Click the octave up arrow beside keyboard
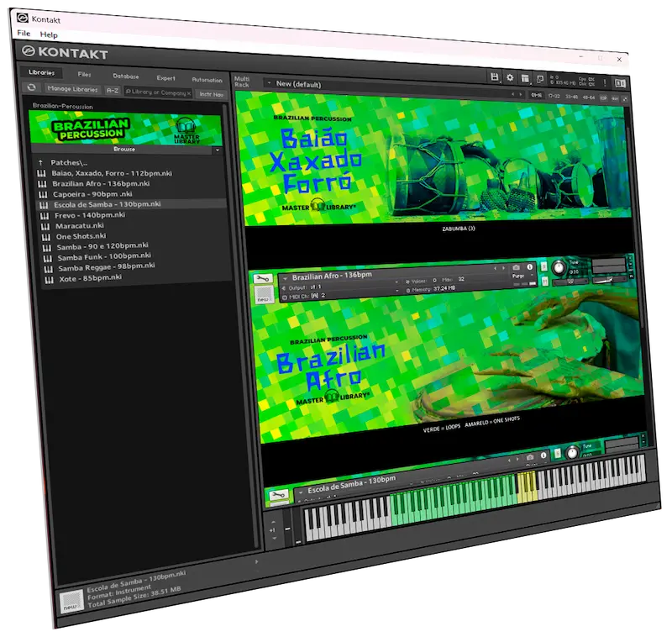Image resolution: width=672 pixels, height=637 pixels. pyautogui.click(x=273, y=522)
